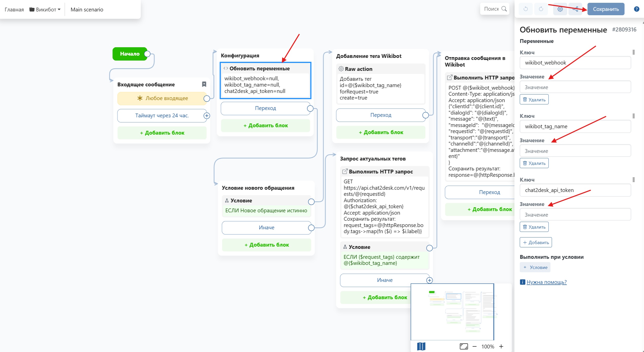Image resolution: width=644 pixels, height=352 pixels.
Task: Go to Главная in breadcrumb
Action: [14, 9]
